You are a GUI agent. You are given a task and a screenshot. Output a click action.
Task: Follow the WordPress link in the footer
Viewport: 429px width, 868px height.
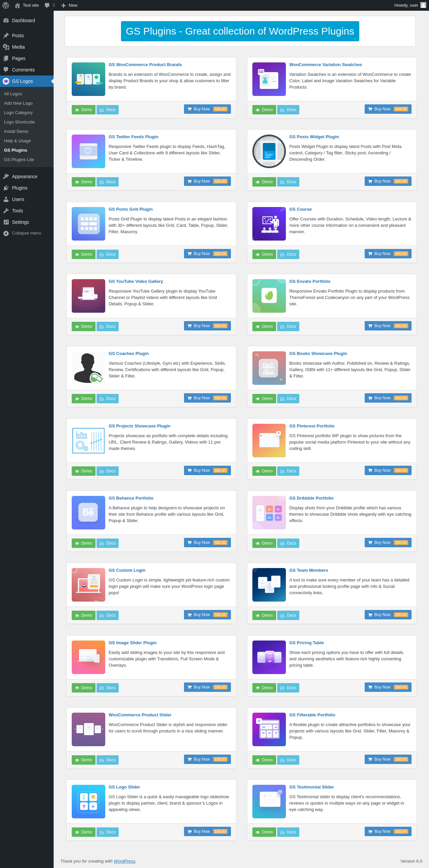(124, 861)
